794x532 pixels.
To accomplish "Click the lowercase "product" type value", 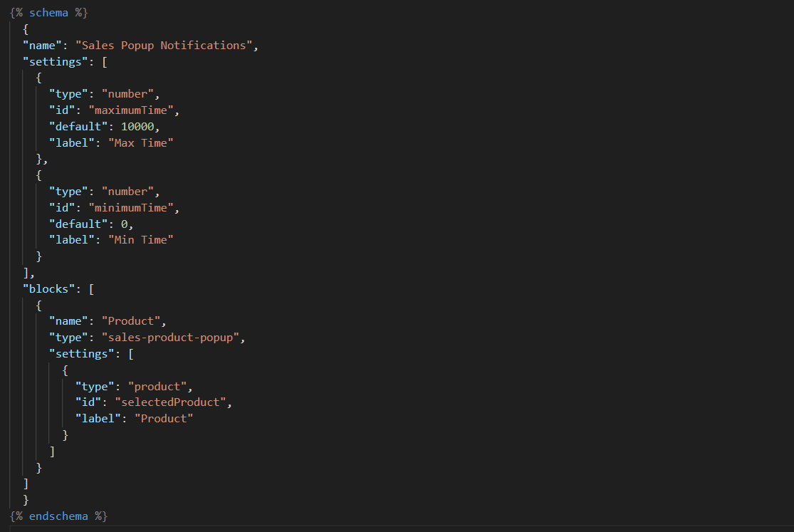I will click(160, 386).
